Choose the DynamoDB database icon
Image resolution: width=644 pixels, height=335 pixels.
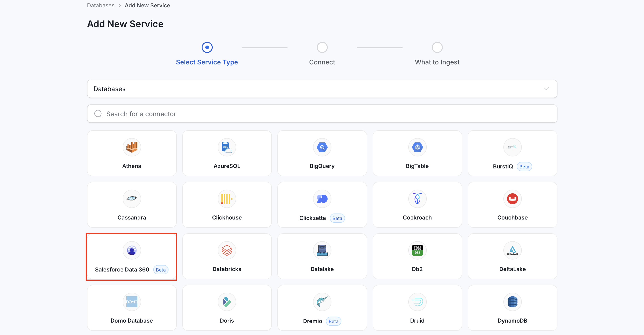point(512,302)
